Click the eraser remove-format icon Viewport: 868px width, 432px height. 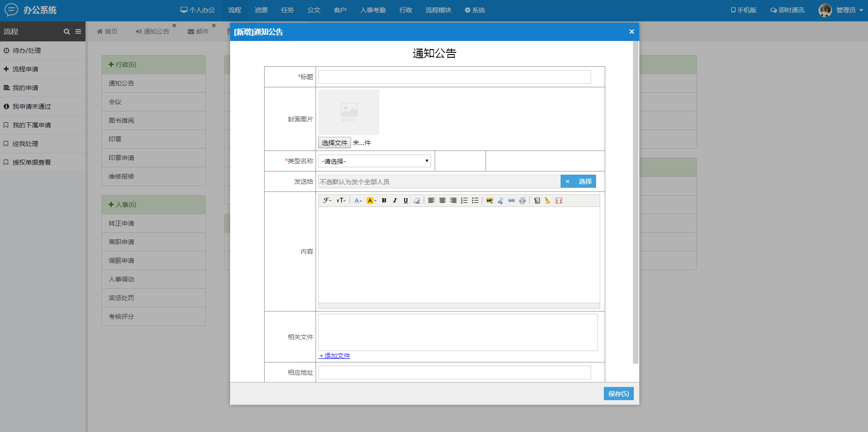[x=416, y=201]
